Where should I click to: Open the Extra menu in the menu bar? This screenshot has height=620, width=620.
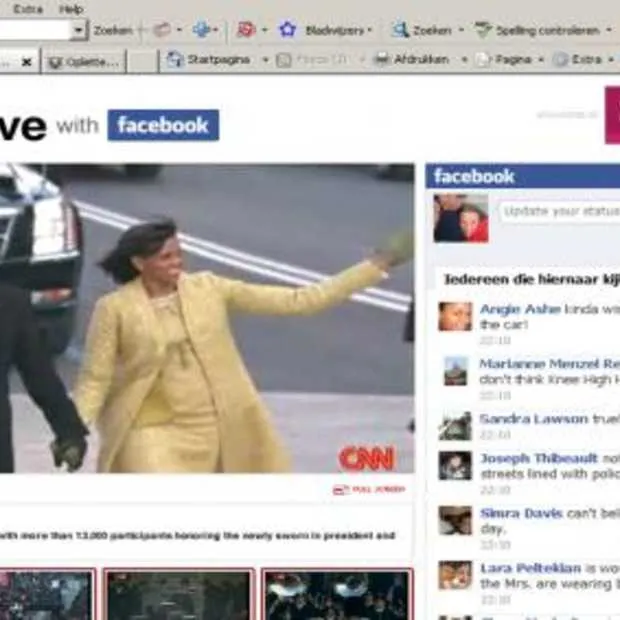pos(28,9)
